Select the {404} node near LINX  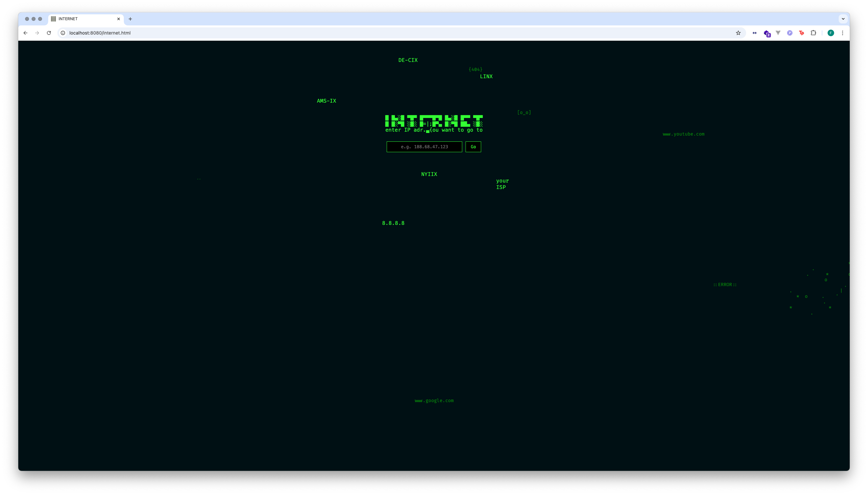475,69
